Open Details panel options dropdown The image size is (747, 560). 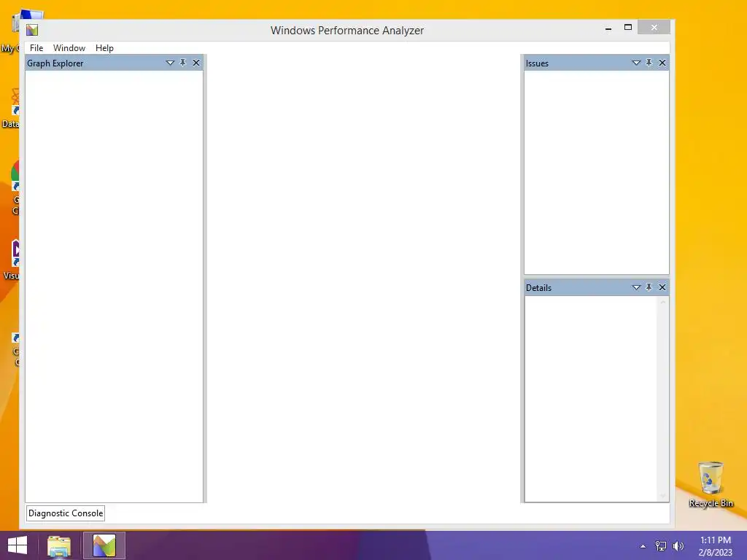636,287
